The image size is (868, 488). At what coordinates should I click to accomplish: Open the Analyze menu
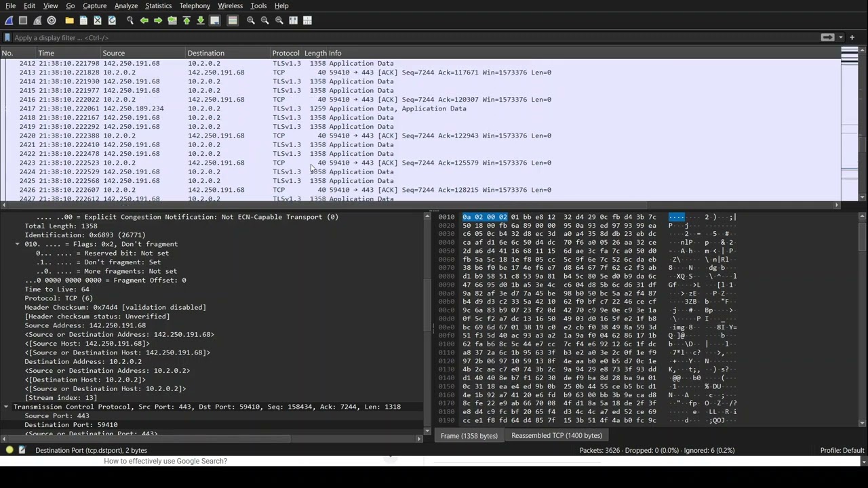tap(126, 5)
